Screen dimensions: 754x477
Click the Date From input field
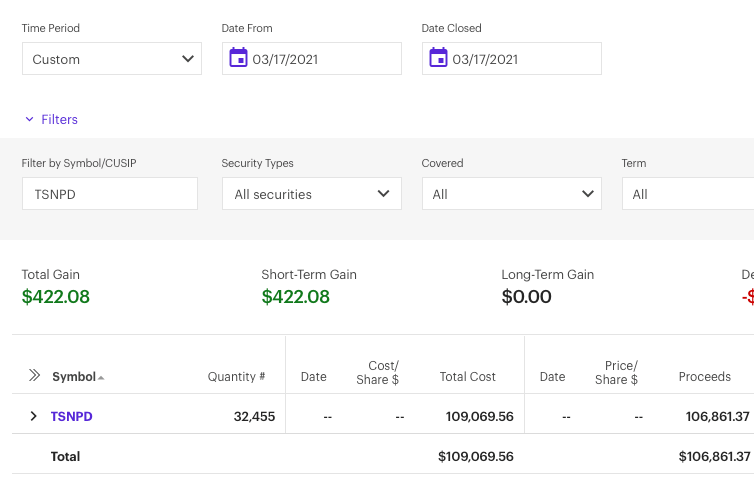[x=320, y=59]
